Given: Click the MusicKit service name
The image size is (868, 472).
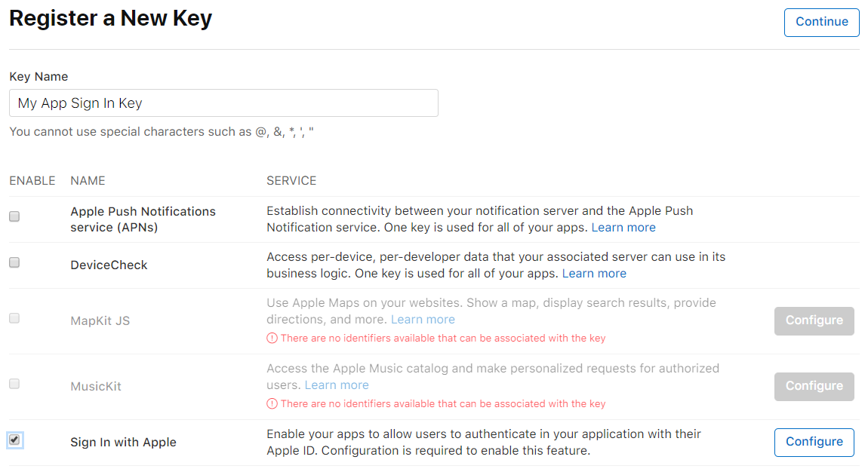Looking at the screenshot, I should (95, 386).
